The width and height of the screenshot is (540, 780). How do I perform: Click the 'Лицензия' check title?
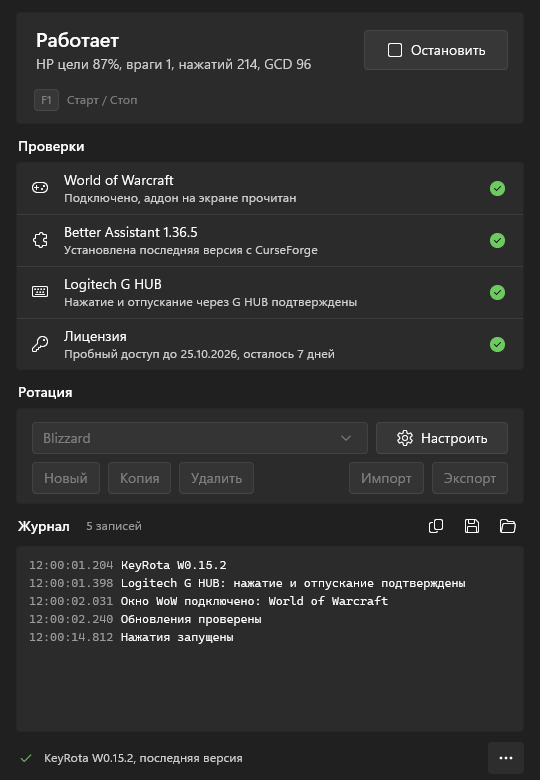tap(95, 336)
